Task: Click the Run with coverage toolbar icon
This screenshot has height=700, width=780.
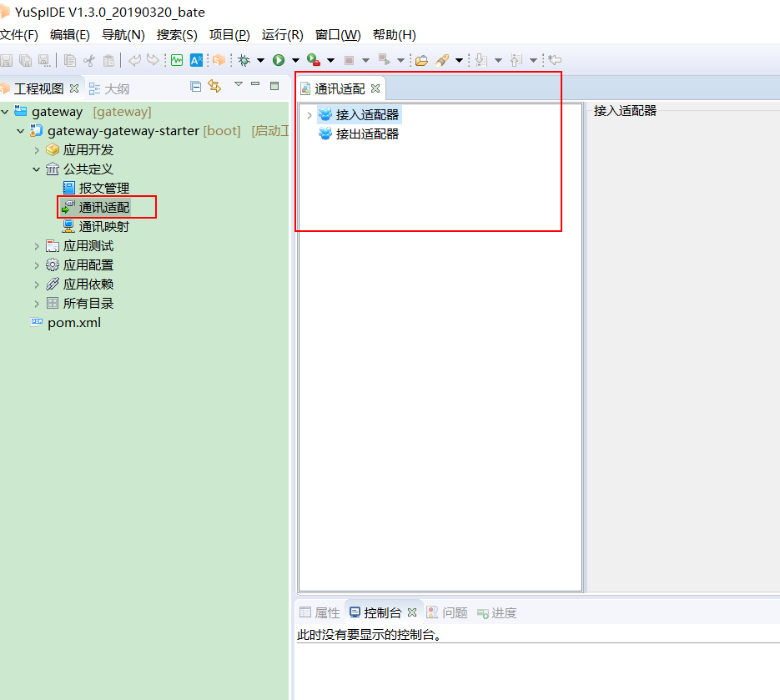Action: 314,60
